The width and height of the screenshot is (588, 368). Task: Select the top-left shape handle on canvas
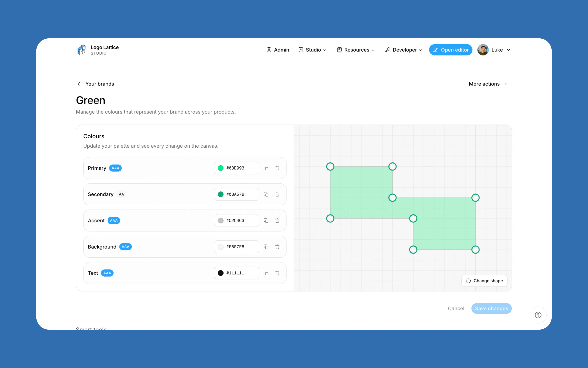click(x=330, y=167)
